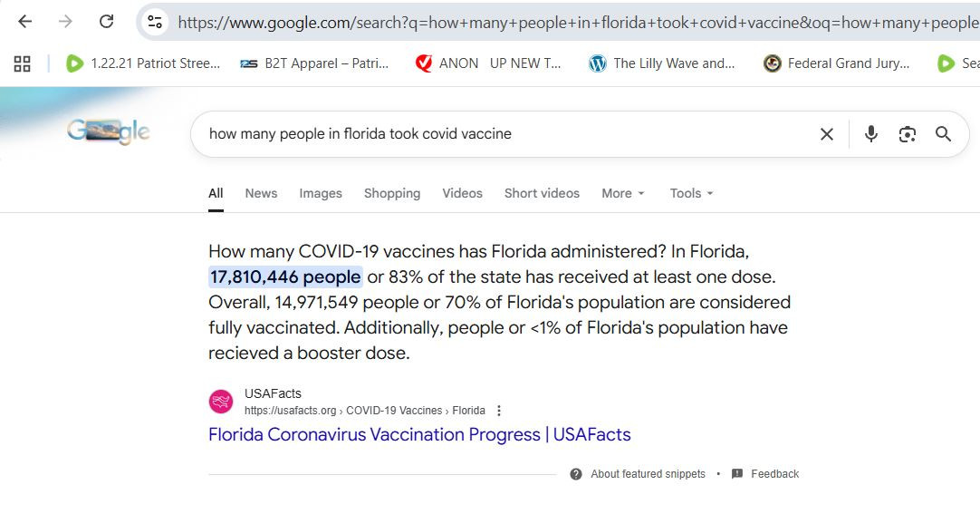Open site information icon in address bar
This screenshot has width=980, height=514.
[155, 22]
